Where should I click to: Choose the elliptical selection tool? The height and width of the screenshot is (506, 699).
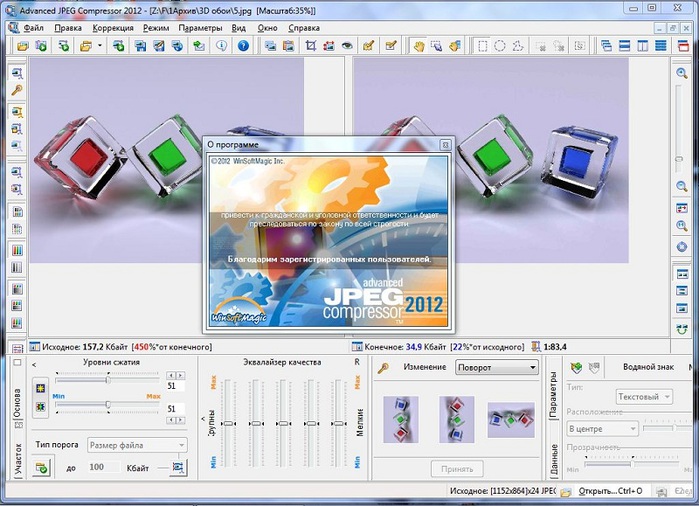(500, 46)
